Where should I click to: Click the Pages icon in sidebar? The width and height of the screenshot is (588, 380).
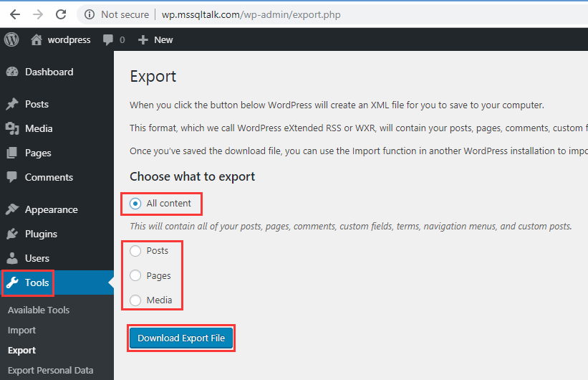12,153
